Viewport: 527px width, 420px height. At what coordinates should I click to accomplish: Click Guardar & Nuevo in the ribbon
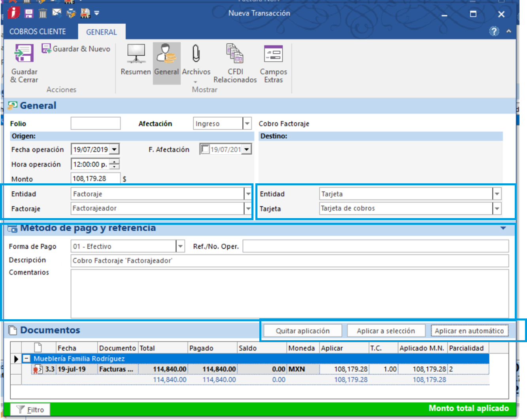click(76, 49)
